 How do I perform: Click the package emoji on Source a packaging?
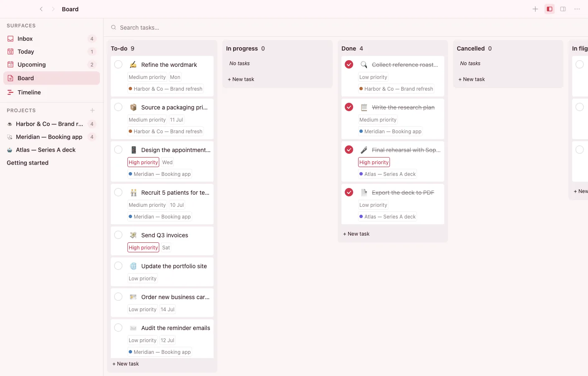133,107
